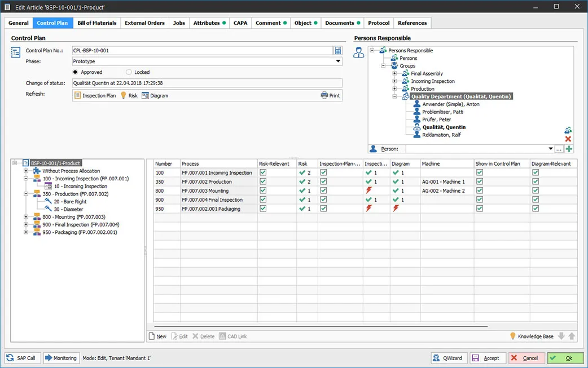Open the References tab

pyautogui.click(x=412, y=23)
